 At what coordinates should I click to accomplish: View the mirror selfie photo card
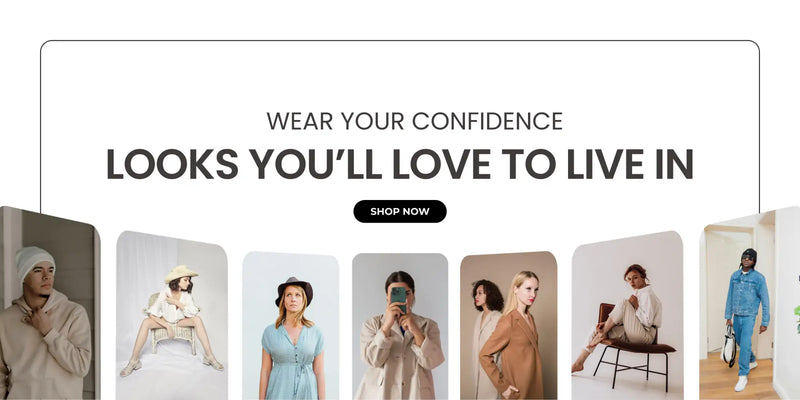click(x=400, y=327)
